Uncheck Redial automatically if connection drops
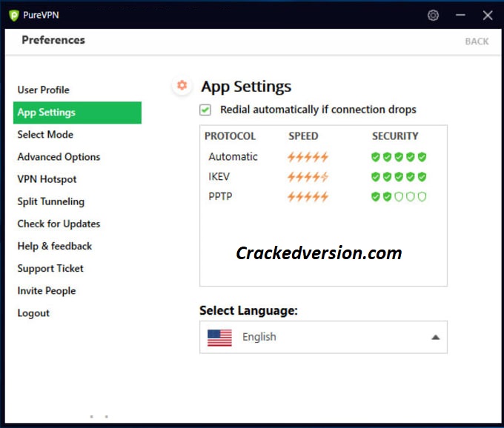The width and height of the screenshot is (504, 428). (x=205, y=110)
